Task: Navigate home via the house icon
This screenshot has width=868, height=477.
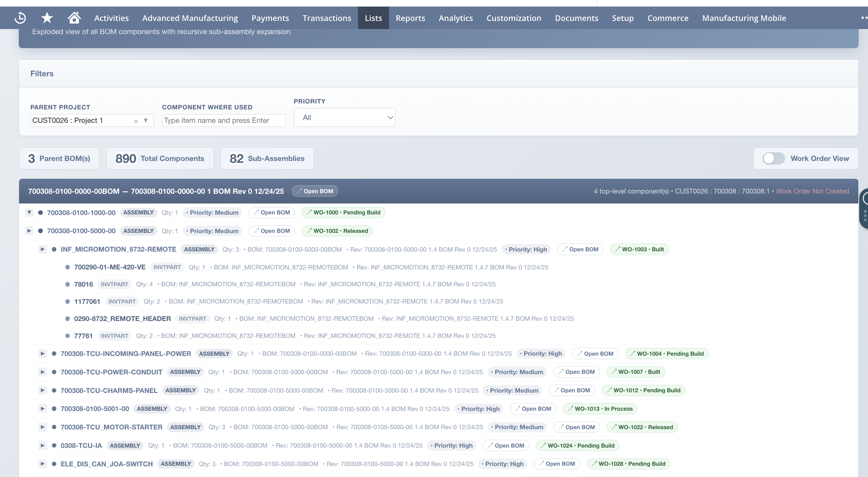Action: click(74, 18)
